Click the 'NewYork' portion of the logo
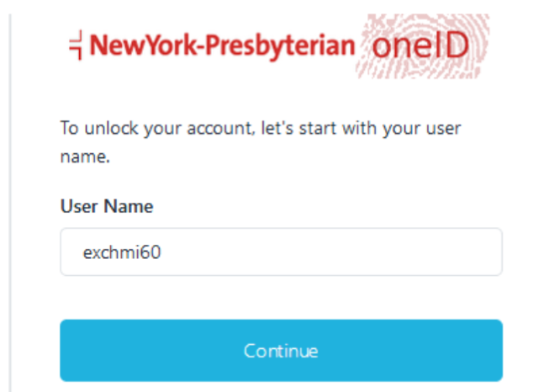Viewport: 539px width, 392px height. point(135,44)
